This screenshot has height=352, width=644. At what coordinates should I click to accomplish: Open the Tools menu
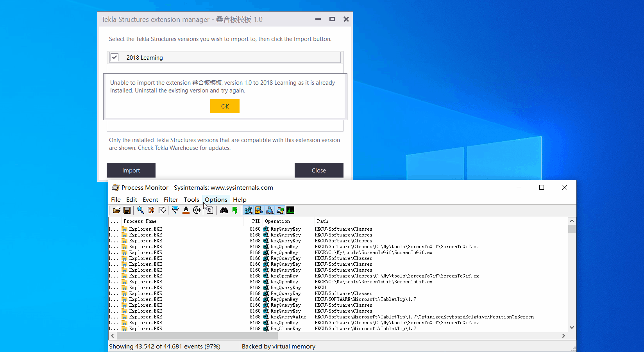191,199
